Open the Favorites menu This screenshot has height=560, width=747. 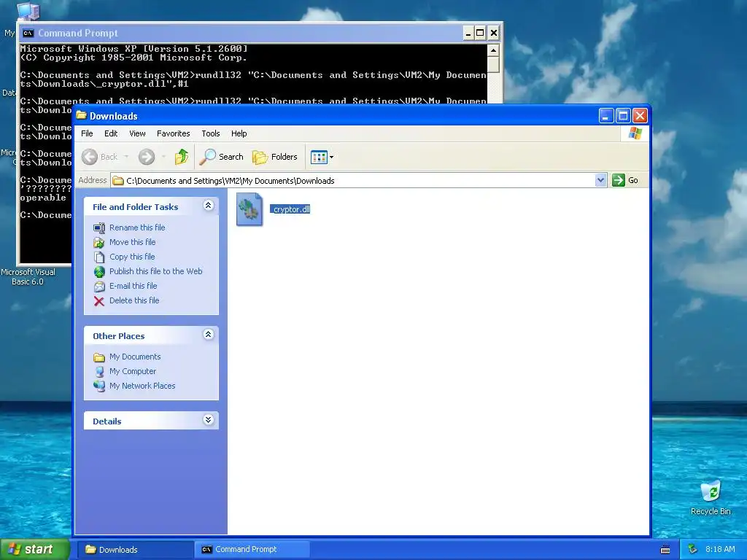point(174,133)
